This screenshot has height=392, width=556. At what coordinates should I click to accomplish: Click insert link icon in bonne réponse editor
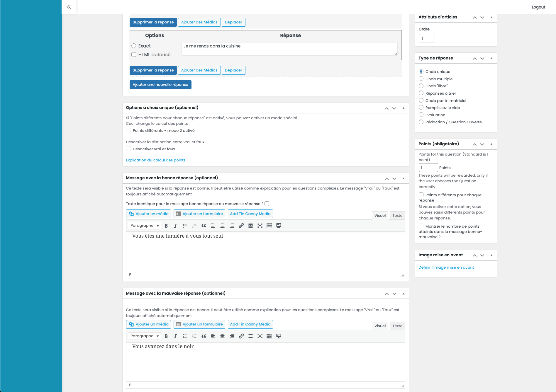[241, 226]
